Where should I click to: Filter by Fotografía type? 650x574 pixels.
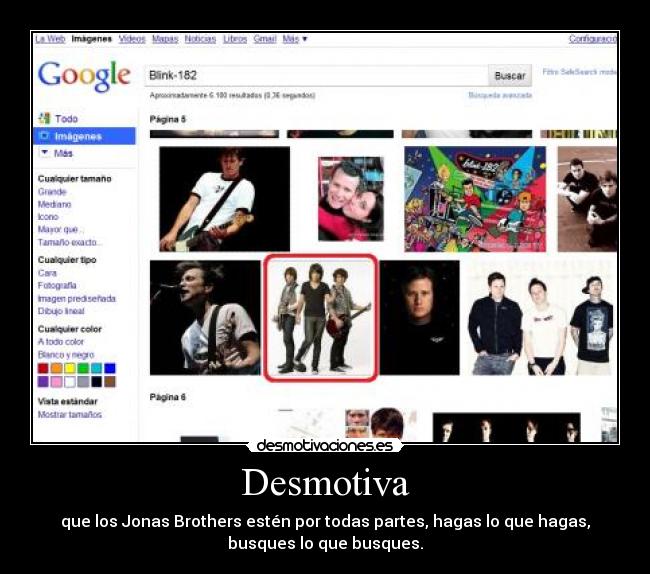point(57,286)
